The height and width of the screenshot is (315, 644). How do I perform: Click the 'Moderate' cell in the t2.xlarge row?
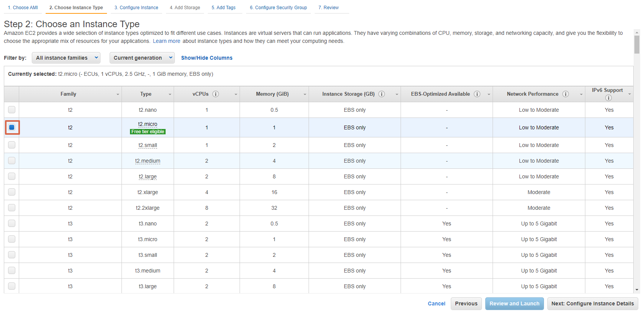[x=539, y=192]
